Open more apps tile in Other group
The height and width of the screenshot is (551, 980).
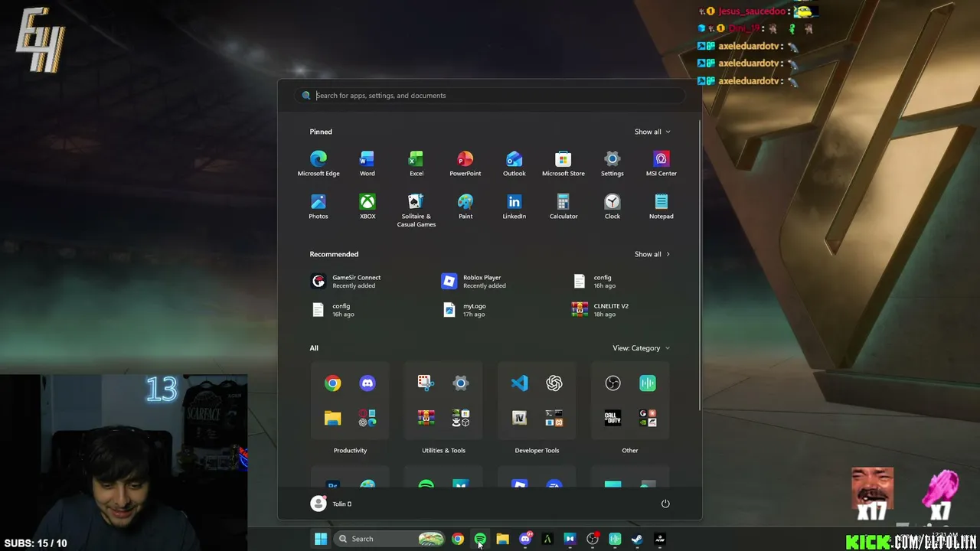pos(647,418)
